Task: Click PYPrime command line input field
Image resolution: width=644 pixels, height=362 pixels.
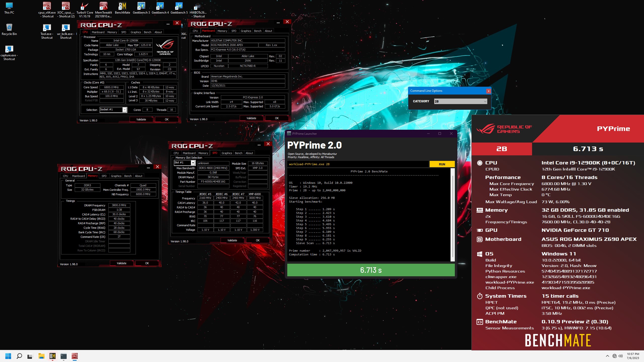Action: pos(358,164)
